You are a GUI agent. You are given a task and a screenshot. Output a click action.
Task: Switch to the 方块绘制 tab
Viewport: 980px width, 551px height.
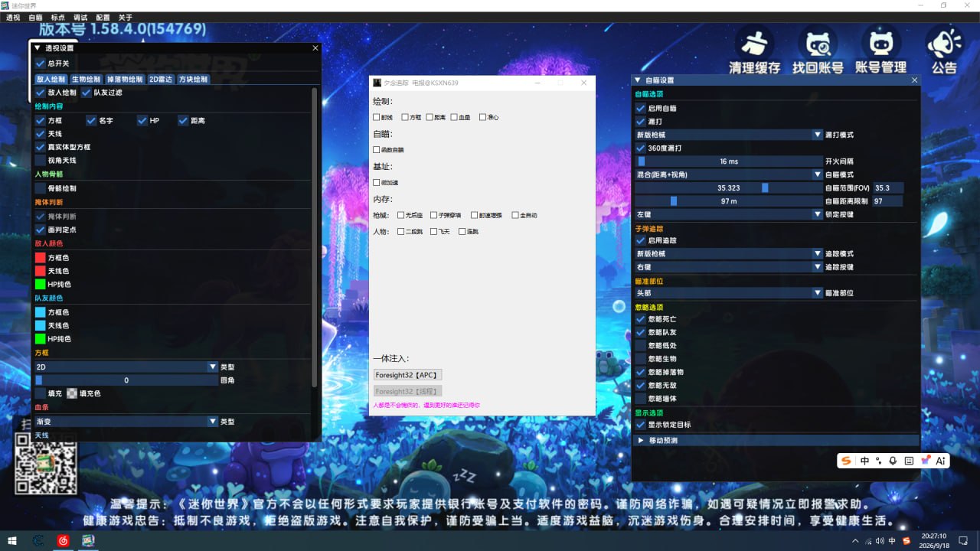(193, 79)
